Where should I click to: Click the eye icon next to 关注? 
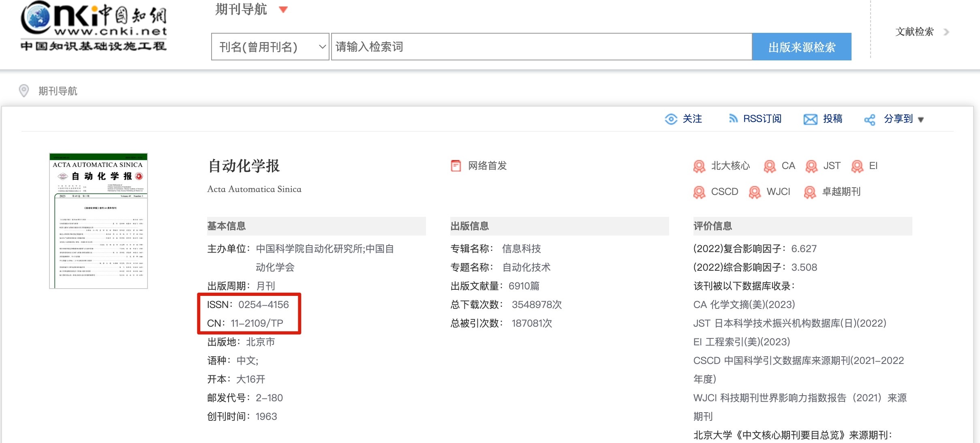[x=671, y=119]
